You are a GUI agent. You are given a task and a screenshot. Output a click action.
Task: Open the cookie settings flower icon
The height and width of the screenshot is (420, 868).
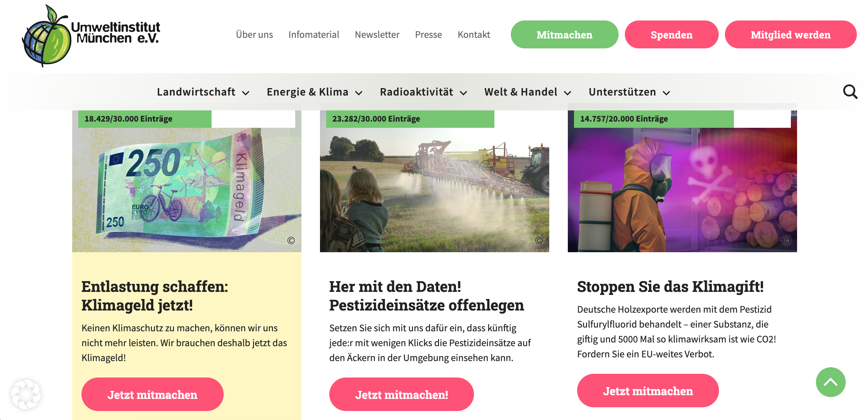26,394
